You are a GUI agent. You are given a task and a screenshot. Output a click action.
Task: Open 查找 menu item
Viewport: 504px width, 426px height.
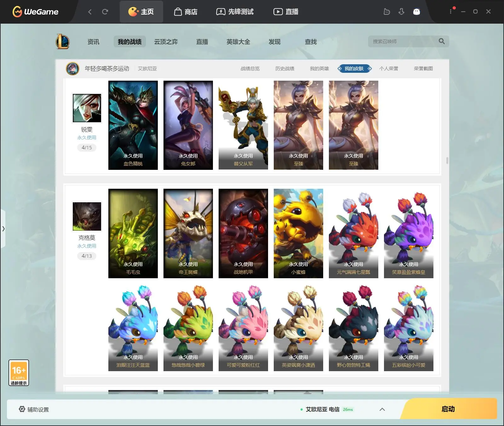coord(311,42)
